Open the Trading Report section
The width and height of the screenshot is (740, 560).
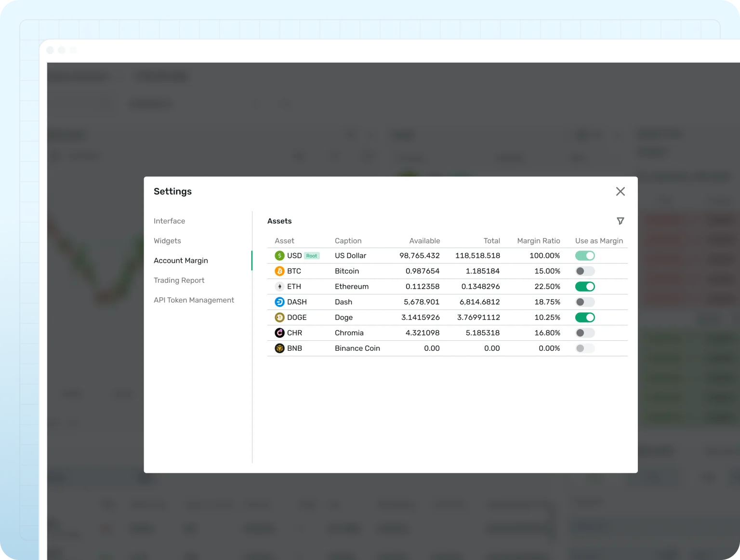pos(179,280)
